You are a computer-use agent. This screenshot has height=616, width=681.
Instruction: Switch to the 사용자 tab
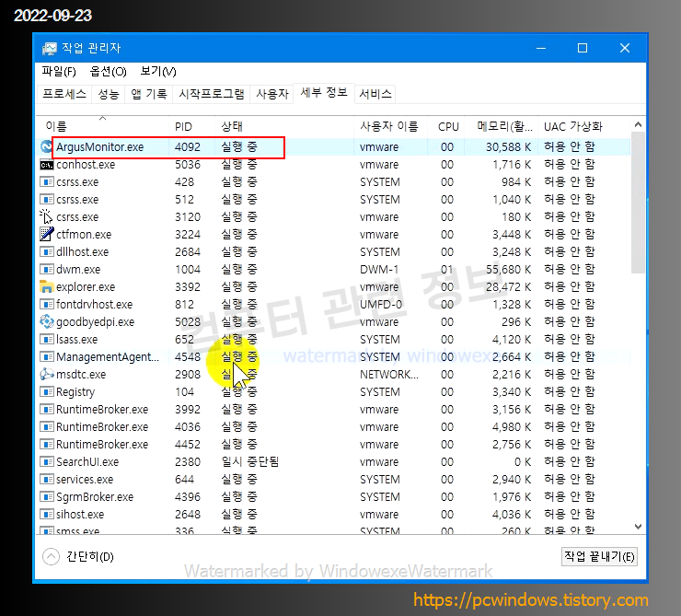point(272,94)
